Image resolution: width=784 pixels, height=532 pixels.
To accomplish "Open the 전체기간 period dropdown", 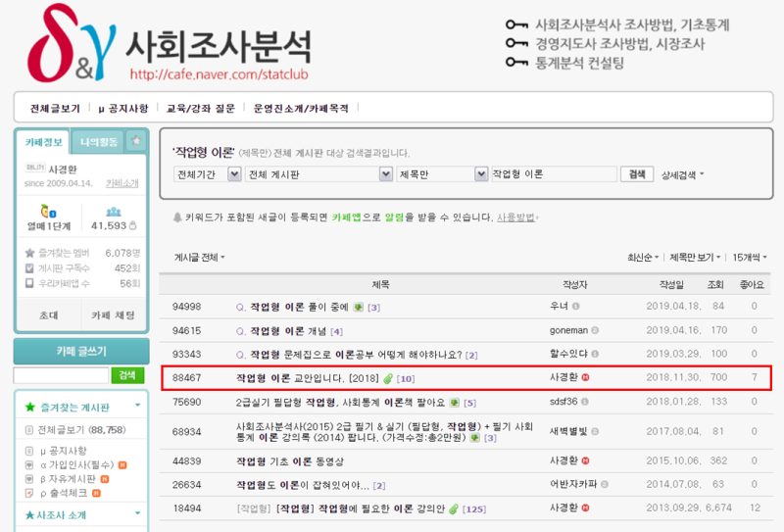I will (x=208, y=174).
